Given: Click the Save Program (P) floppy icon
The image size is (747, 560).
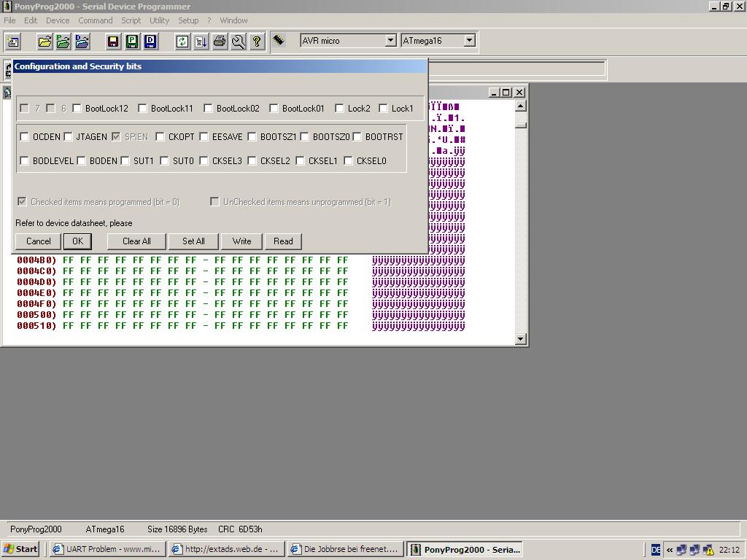Looking at the screenshot, I should [x=132, y=42].
